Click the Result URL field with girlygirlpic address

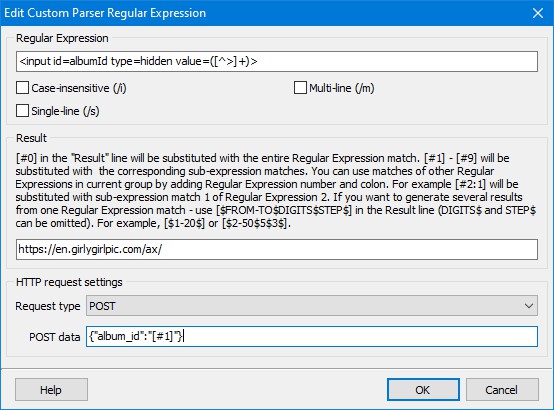pyautogui.click(x=277, y=250)
